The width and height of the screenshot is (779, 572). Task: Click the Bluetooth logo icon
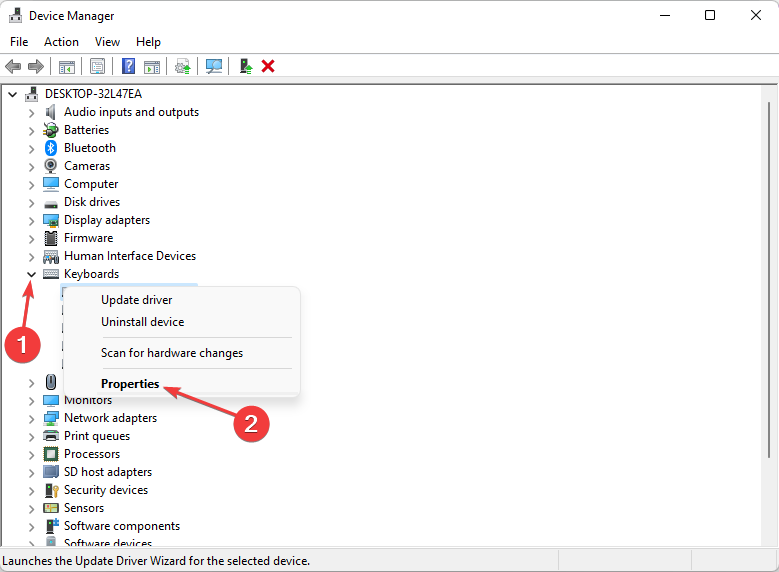tap(51, 148)
